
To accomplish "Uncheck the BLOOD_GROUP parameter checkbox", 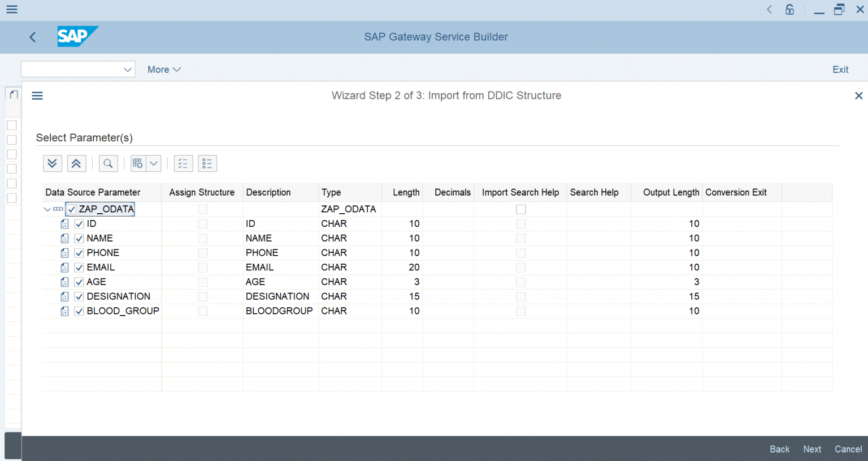I will [x=79, y=311].
